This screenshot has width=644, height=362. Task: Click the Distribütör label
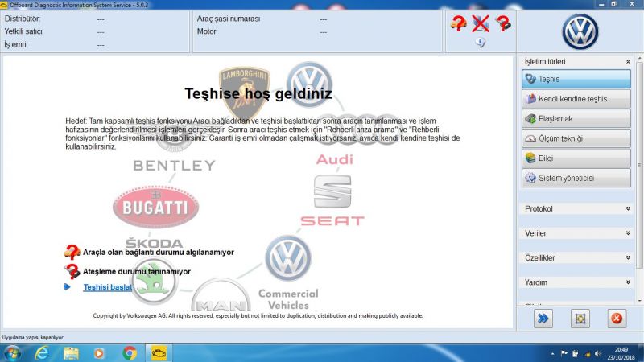(23, 19)
